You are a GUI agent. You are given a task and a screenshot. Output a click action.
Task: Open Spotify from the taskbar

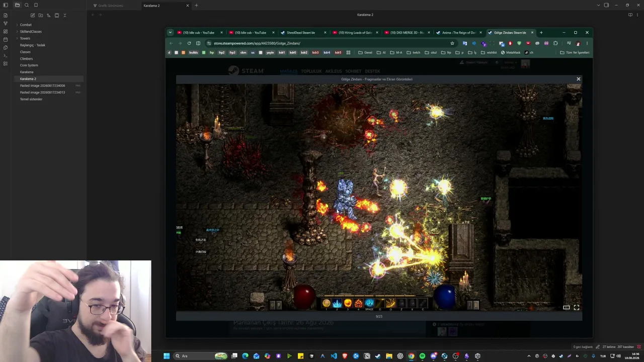click(x=422, y=356)
